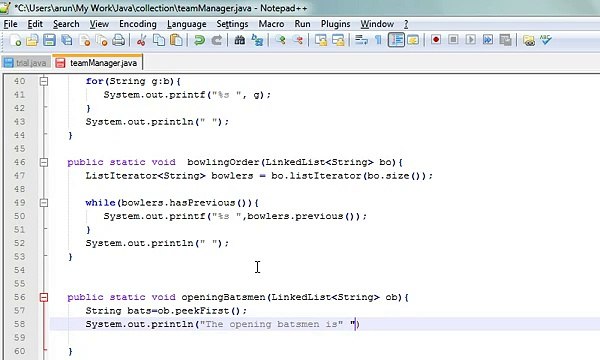Click Save Current Recorded Macro icon
Viewport: 600px width, 360px height.
[x=505, y=40]
